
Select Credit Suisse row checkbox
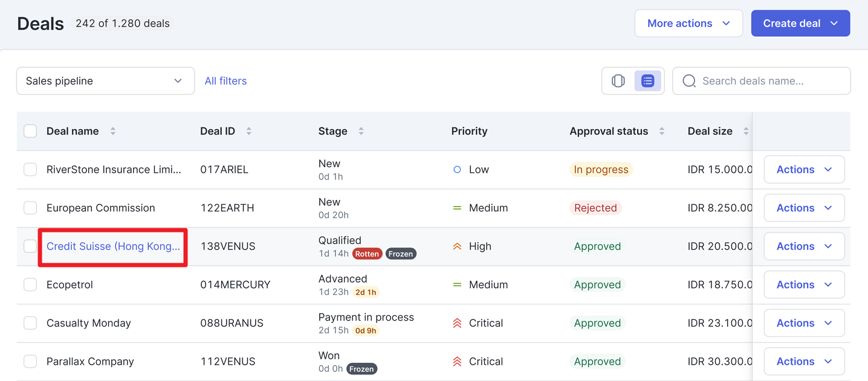tap(30, 246)
